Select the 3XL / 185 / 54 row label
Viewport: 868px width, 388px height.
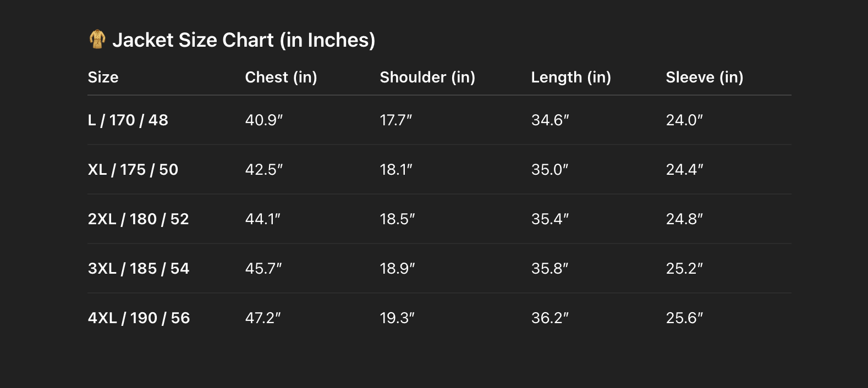[138, 268]
